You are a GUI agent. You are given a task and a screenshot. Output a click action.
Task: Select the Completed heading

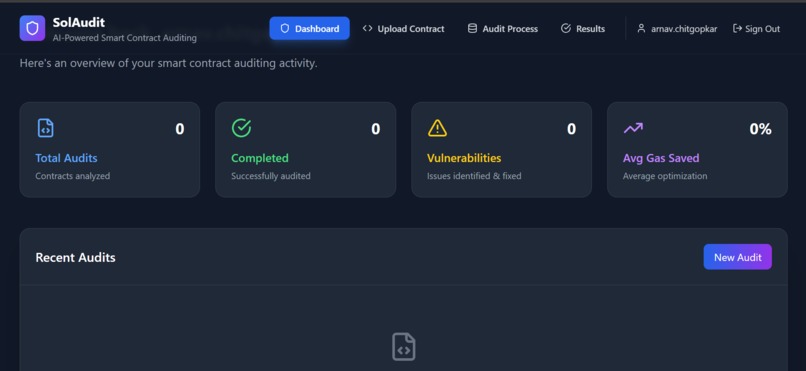pyautogui.click(x=260, y=158)
